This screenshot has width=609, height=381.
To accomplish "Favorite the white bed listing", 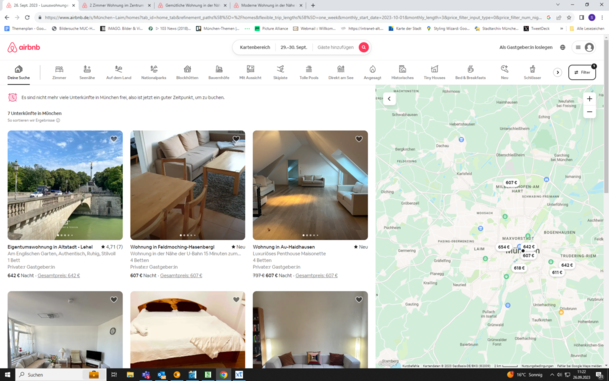I will click(x=236, y=299).
